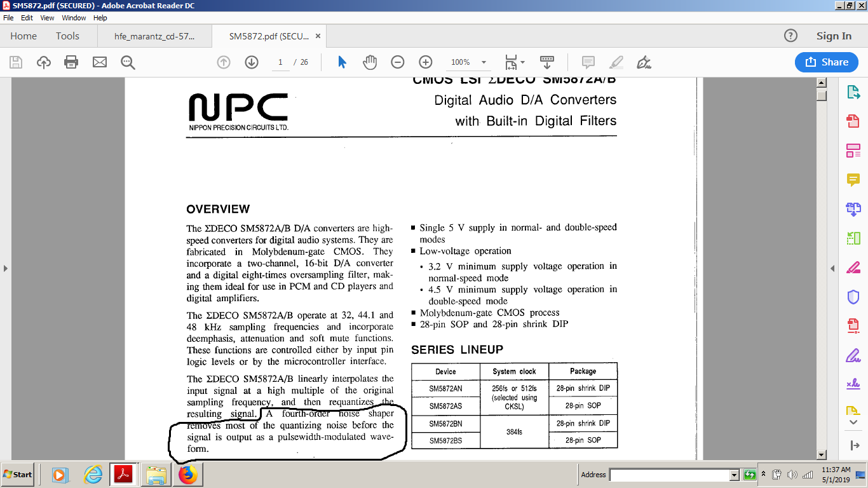This screenshot has width=868, height=488.
Task: Zoom out with the minus button
Action: tap(398, 62)
